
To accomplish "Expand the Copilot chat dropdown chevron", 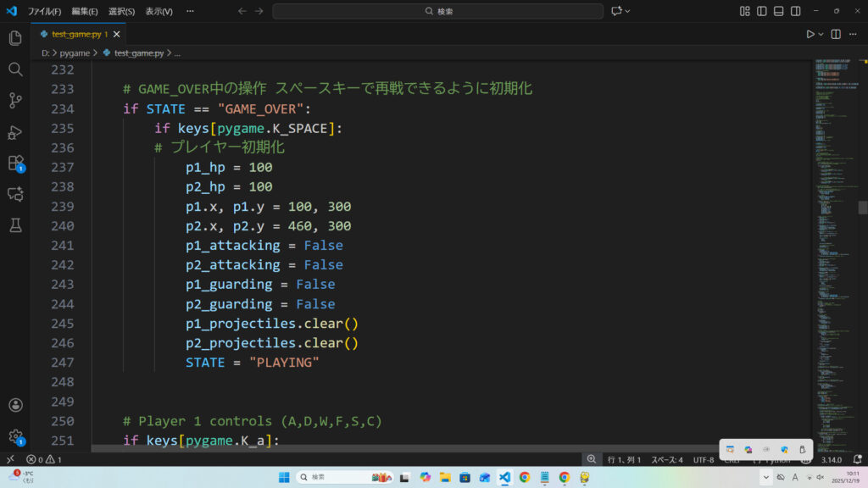I will [x=628, y=11].
